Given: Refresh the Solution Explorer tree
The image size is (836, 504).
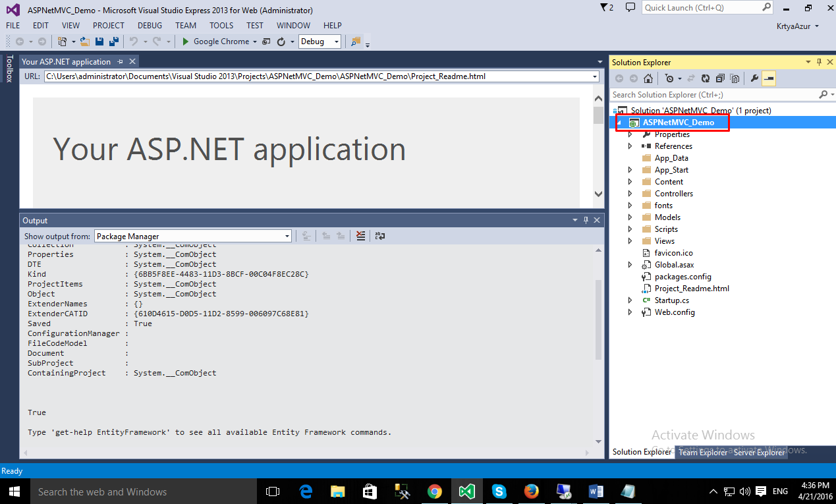Looking at the screenshot, I should click(706, 78).
